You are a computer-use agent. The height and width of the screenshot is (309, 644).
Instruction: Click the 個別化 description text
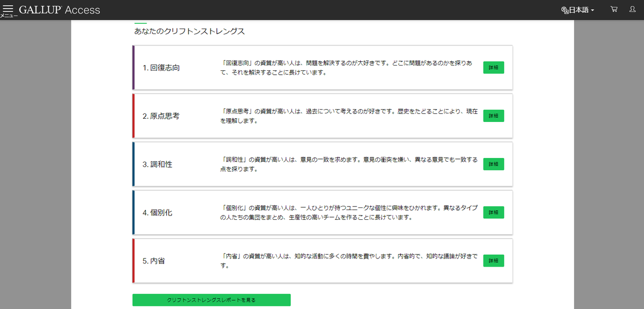click(349, 212)
